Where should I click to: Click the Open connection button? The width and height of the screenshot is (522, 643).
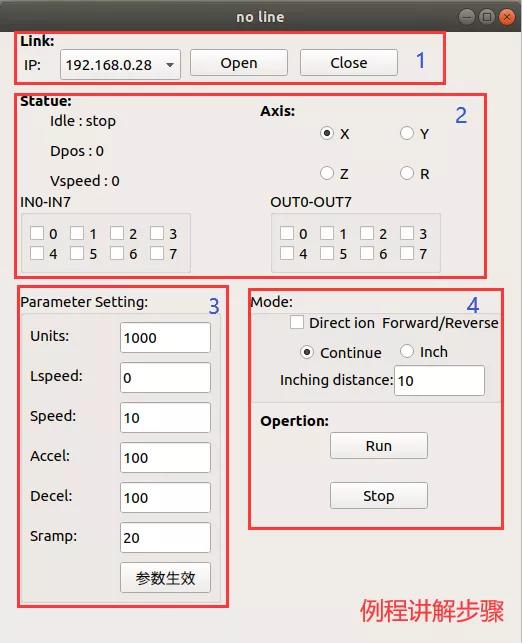[x=239, y=63]
